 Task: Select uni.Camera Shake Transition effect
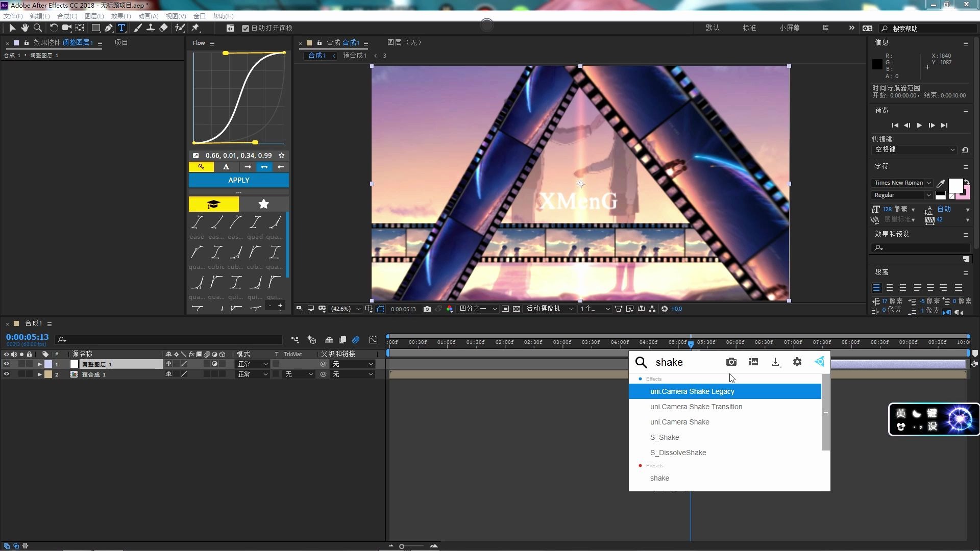coord(725,407)
